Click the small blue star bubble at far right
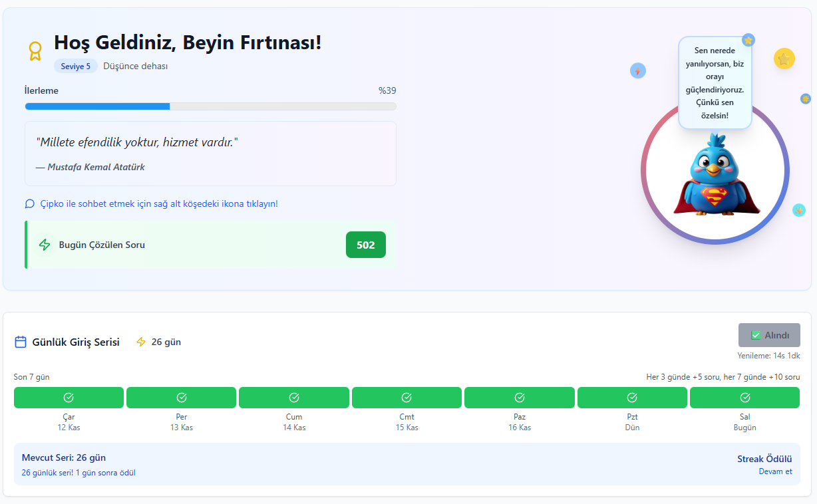Viewport: 817px width, 504px height. tap(806, 98)
